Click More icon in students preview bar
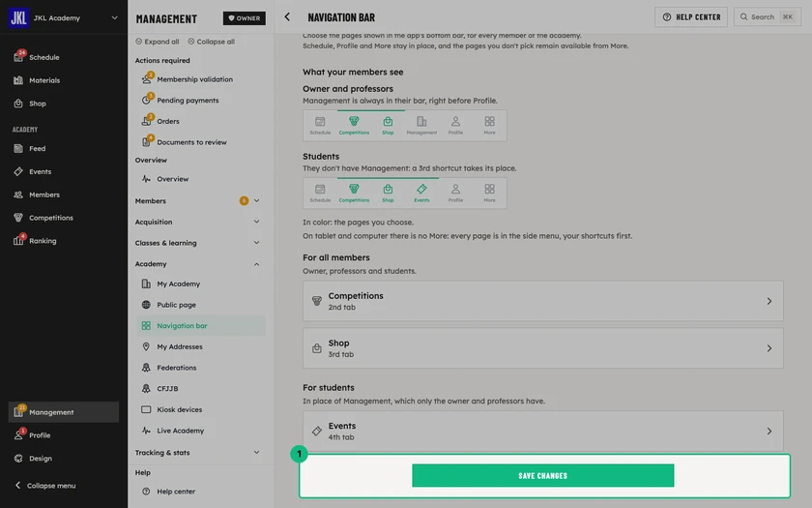 click(x=489, y=189)
